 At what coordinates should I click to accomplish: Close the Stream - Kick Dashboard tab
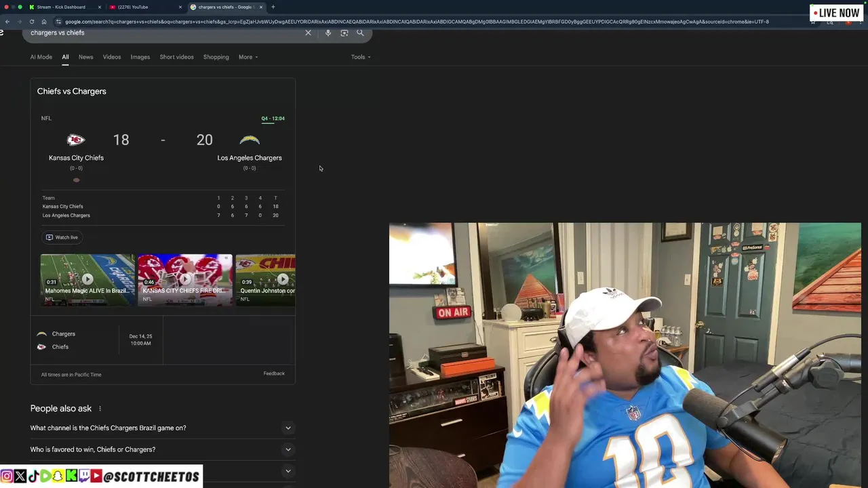[x=100, y=7]
